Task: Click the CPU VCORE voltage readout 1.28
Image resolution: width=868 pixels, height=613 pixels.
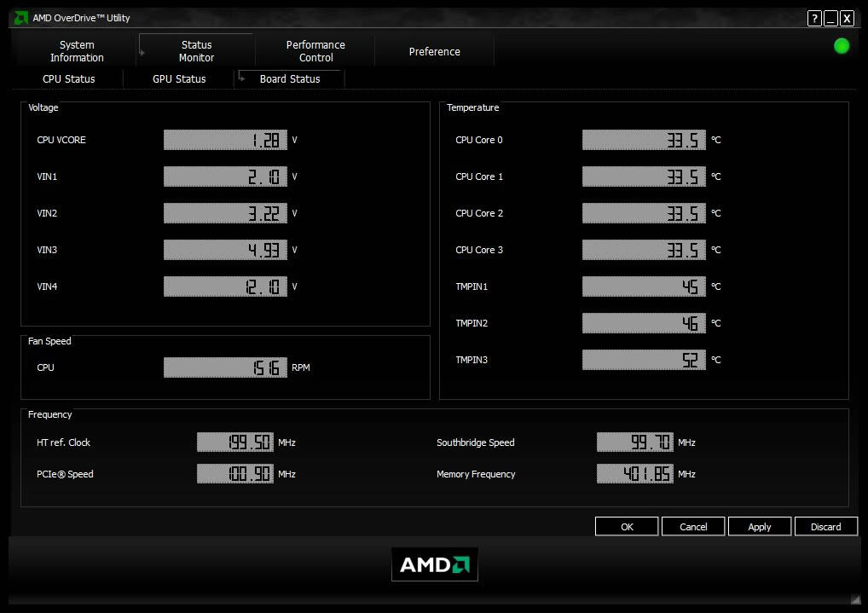Action: [x=225, y=140]
